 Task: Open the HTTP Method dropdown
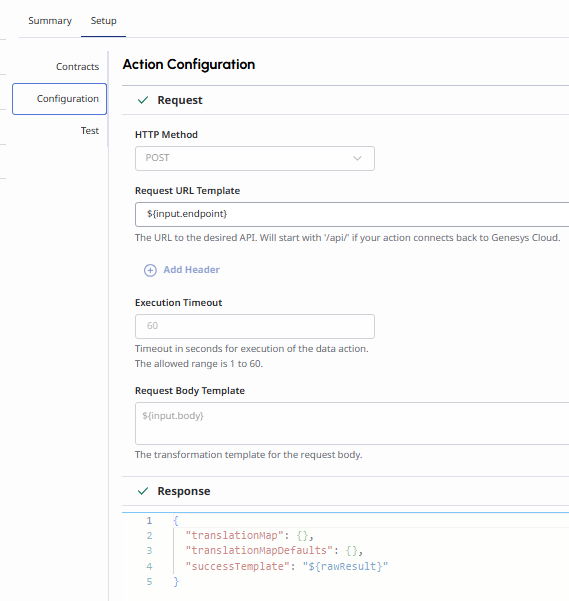[x=255, y=158]
